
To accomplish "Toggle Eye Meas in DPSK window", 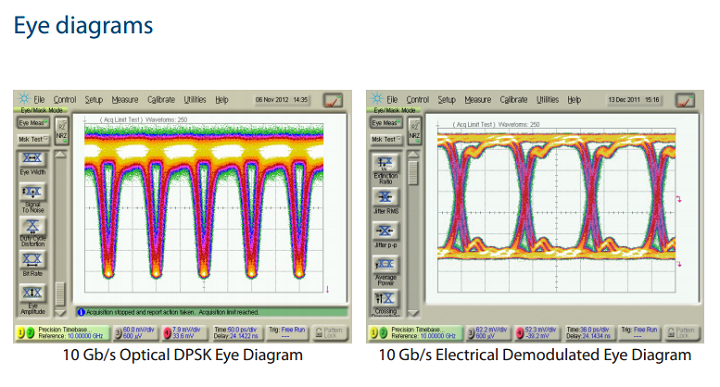I will coord(33,123).
